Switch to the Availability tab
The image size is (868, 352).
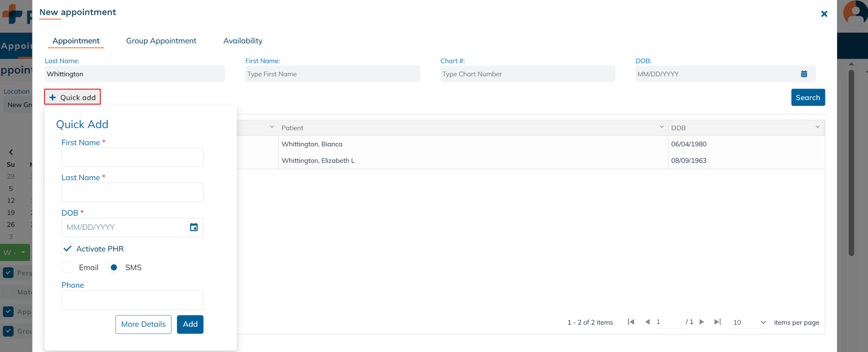(x=243, y=41)
